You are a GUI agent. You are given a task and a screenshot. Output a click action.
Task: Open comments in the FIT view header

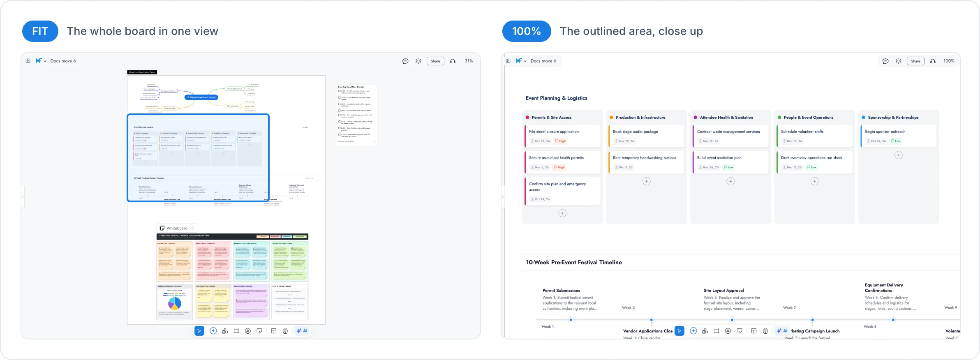[x=405, y=61]
